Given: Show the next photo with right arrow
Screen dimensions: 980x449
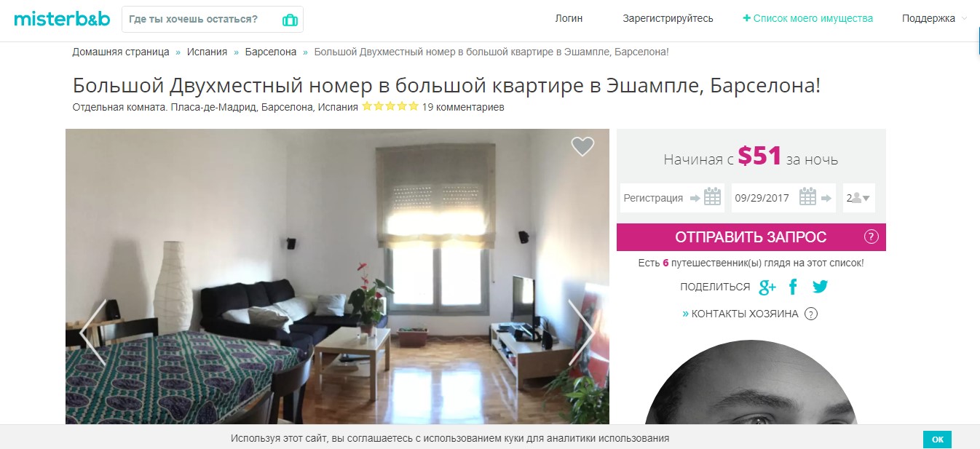Looking at the screenshot, I should [x=582, y=333].
